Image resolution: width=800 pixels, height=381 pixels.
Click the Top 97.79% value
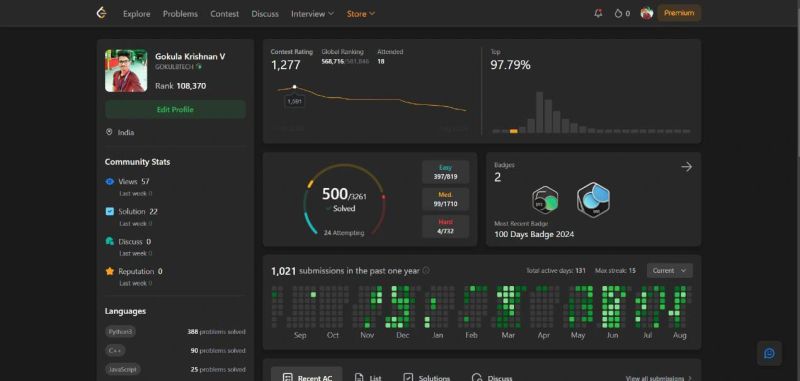510,65
